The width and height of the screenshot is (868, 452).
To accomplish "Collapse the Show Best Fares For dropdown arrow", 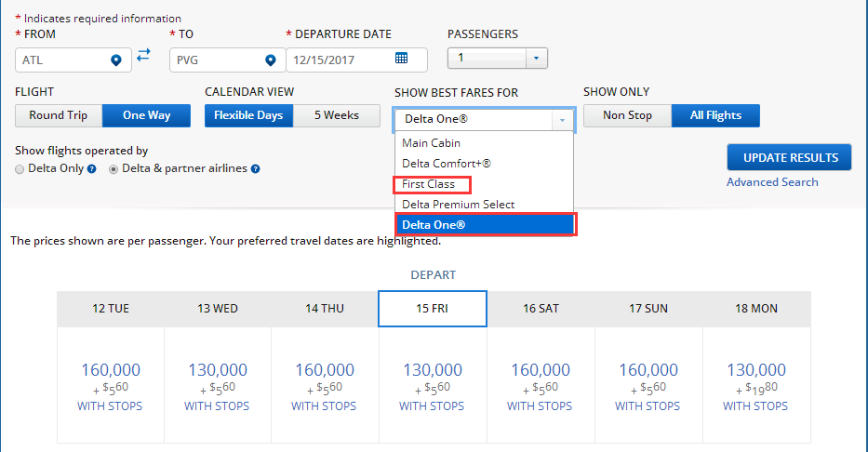I will [x=562, y=119].
